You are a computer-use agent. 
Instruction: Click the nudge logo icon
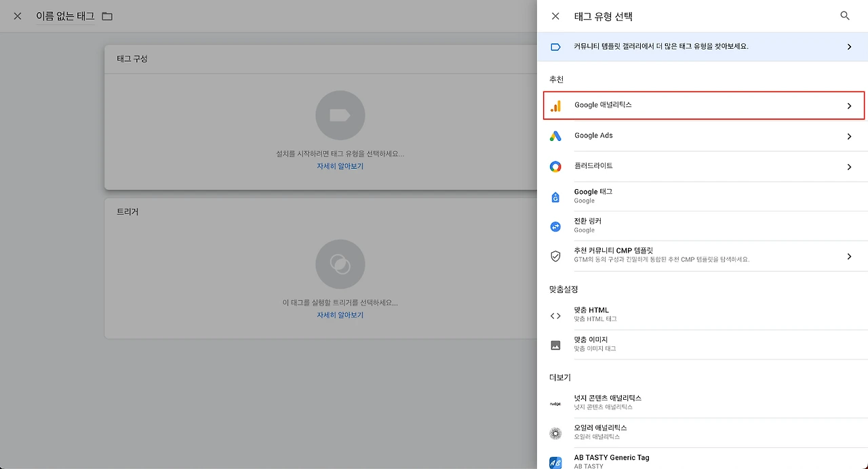[x=555, y=403]
